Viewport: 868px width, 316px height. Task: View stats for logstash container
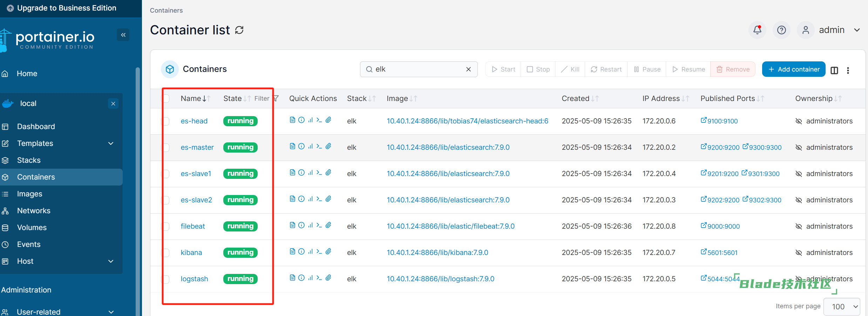click(x=310, y=278)
